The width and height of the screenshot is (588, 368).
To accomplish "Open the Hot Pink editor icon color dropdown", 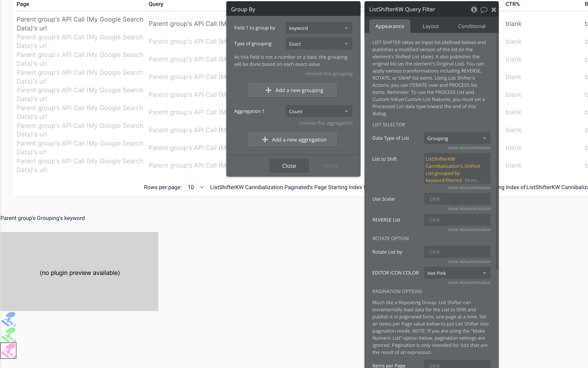I will tap(457, 273).
